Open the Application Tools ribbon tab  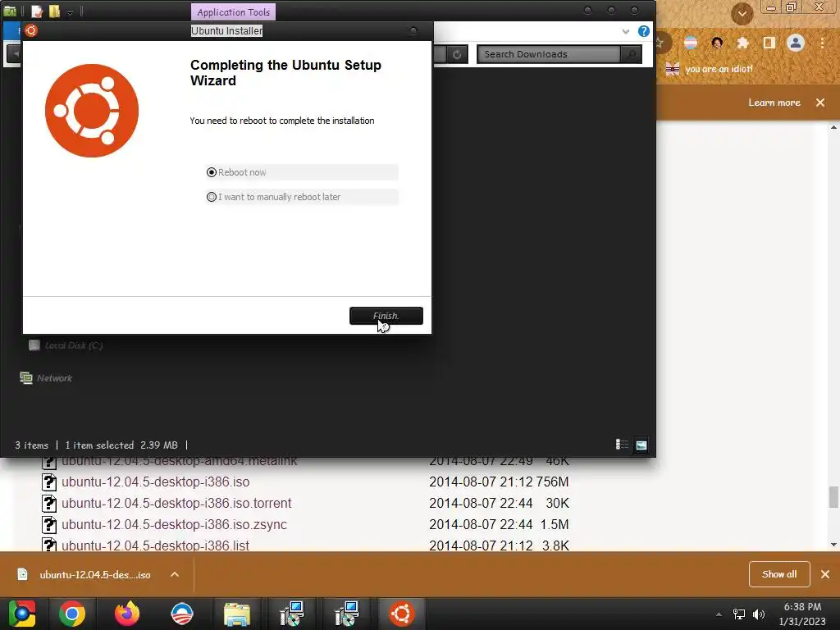click(233, 11)
